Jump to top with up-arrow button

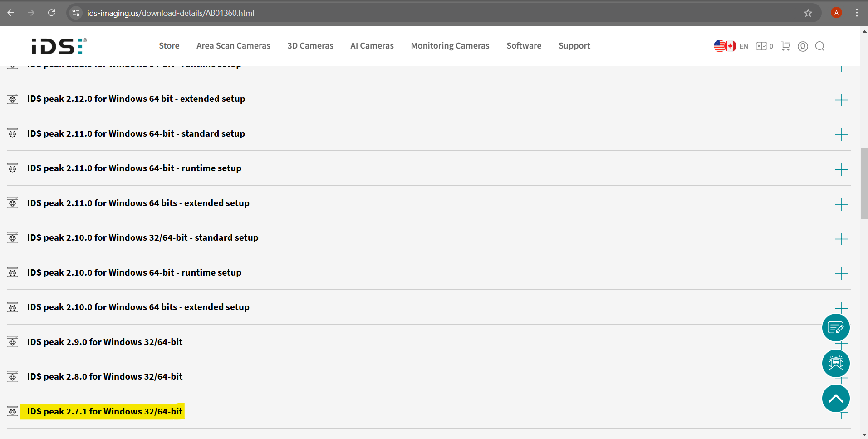836,399
